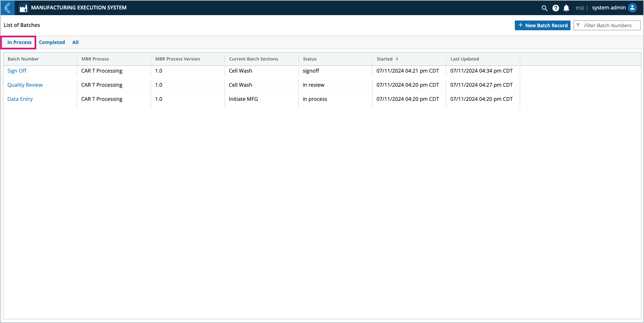644x323 pixels.
Task: Click the Initiate MFG section cell
Action: (x=243, y=99)
